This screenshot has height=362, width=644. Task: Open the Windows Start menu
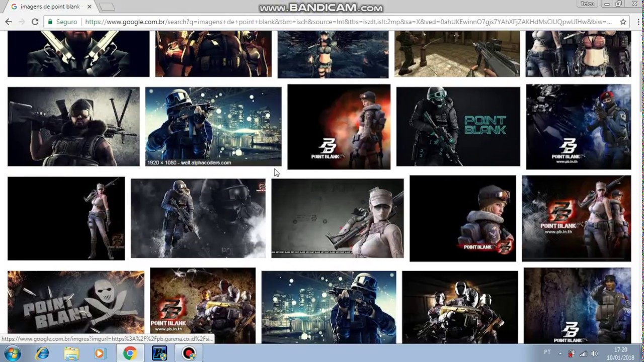click(x=12, y=353)
